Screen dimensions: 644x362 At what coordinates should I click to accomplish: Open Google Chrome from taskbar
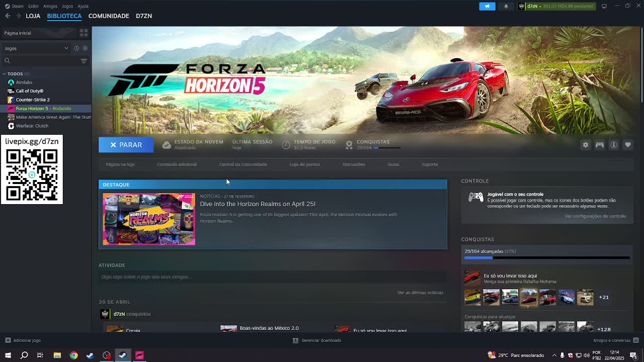pyautogui.click(x=73, y=355)
